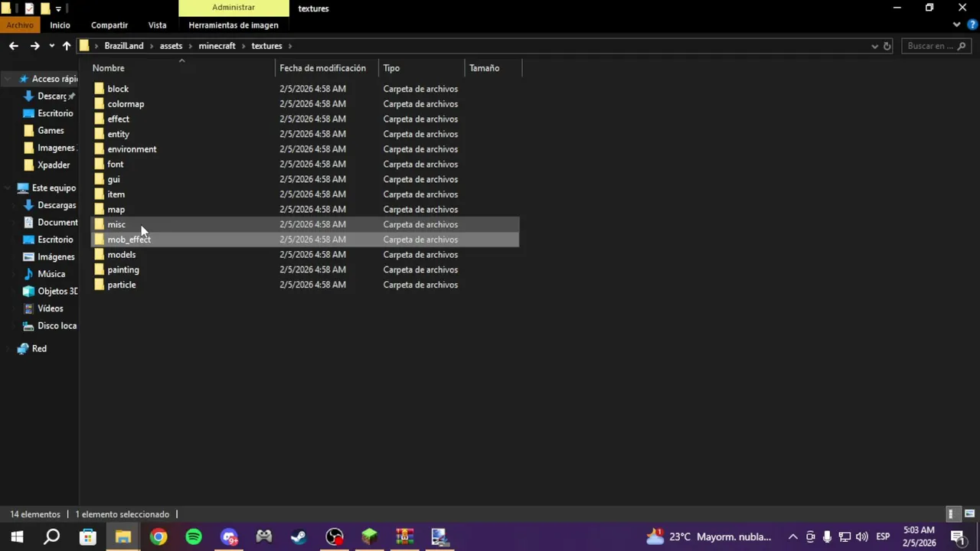Sort files by Nombre column header
Image resolution: width=980 pixels, height=551 pixels.
click(182, 68)
